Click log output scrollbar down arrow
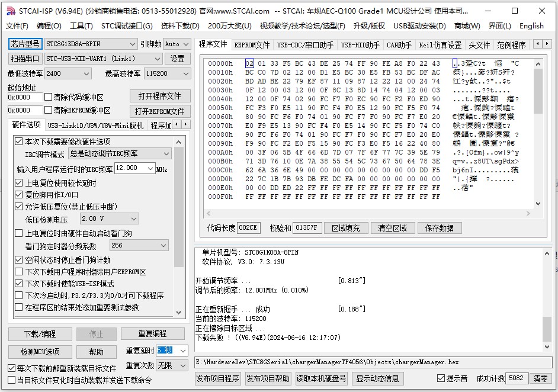 pos(547,347)
